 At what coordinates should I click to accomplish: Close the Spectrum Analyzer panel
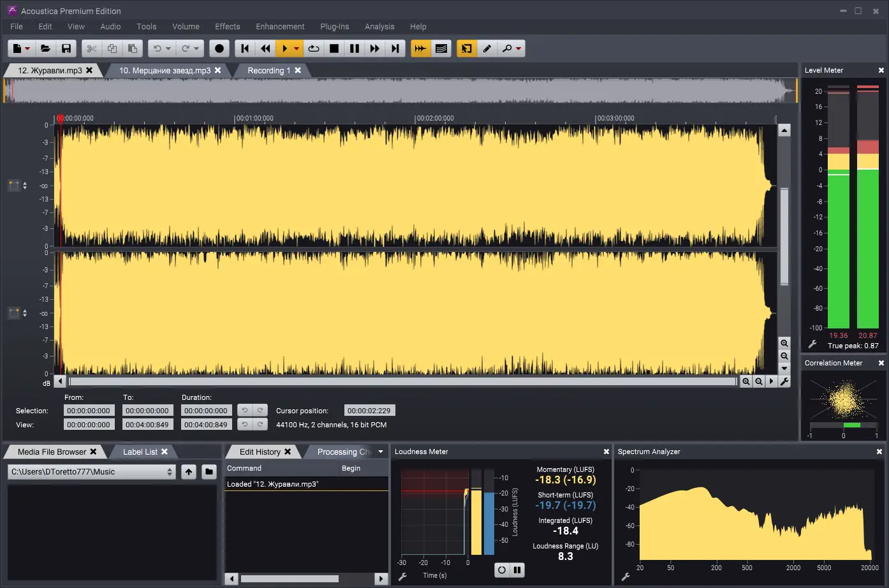pos(879,452)
